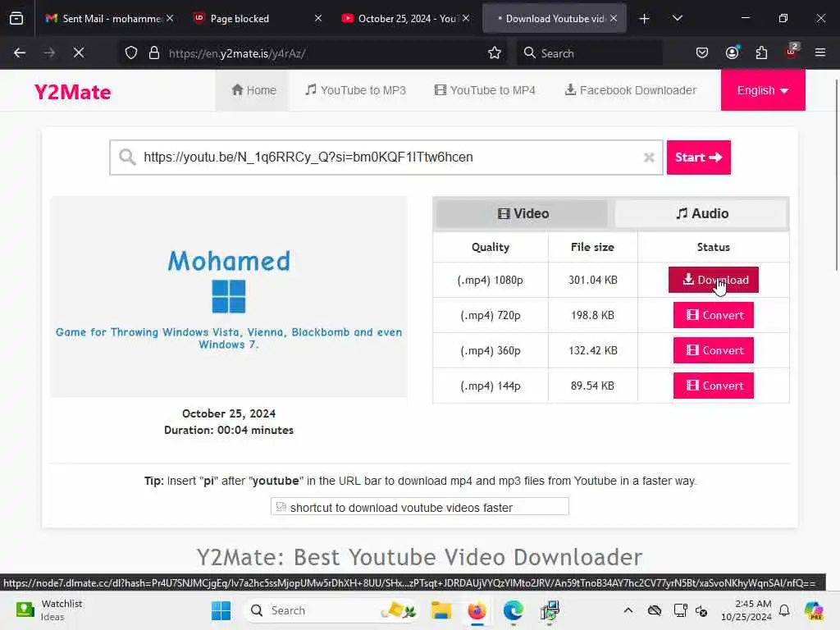The height and width of the screenshot is (630, 840).
Task: Click the display tray icon
Action: pyautogui.click(x=680, y=610)
